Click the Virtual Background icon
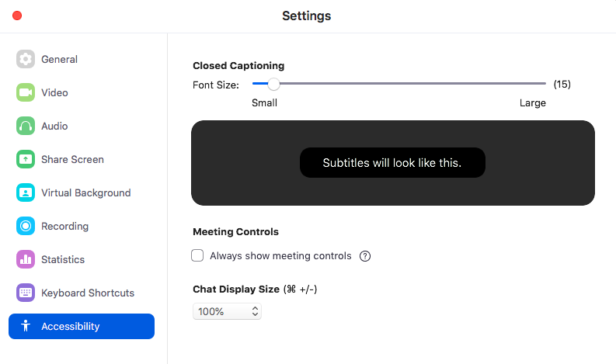 (x=26, y=193)
